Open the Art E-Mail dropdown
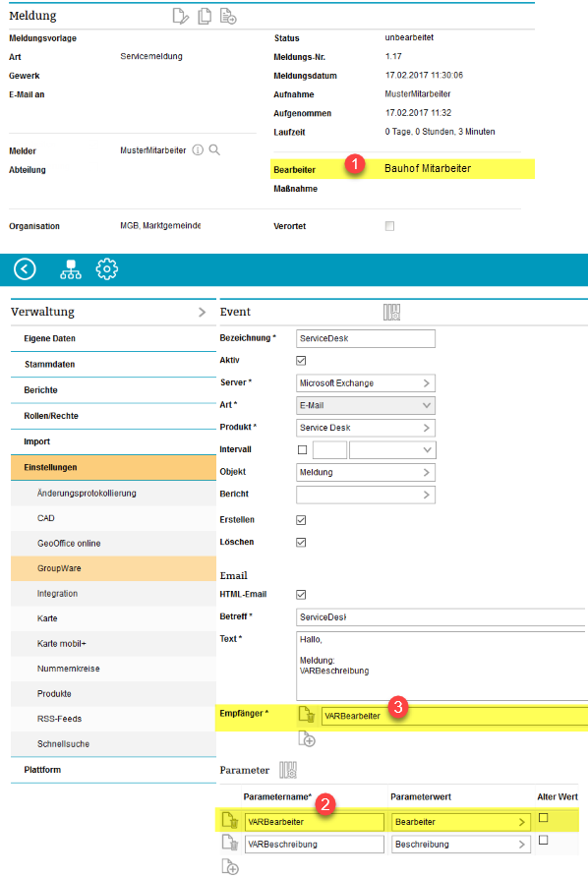Image resolution: width=588 pixels, height=877 pixels. (x=366, y=405)
